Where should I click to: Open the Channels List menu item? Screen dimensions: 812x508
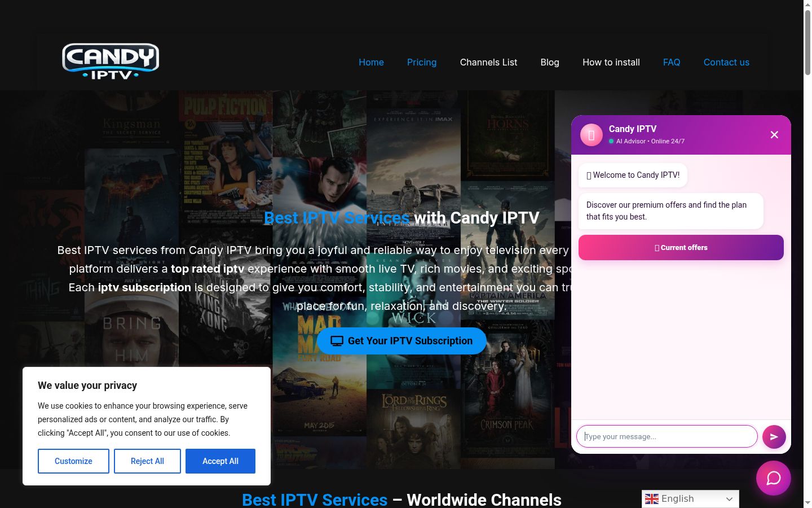click(x=488, y=62)
